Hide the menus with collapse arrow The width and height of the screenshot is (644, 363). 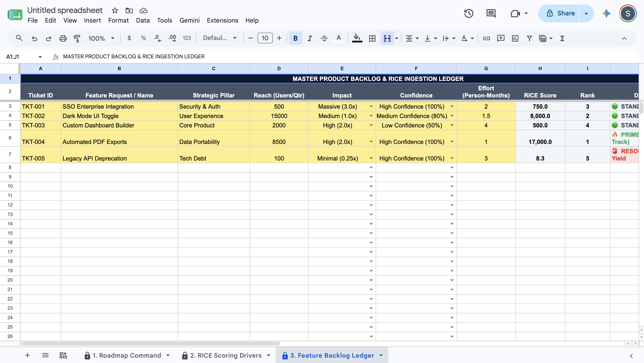[624, 38]
